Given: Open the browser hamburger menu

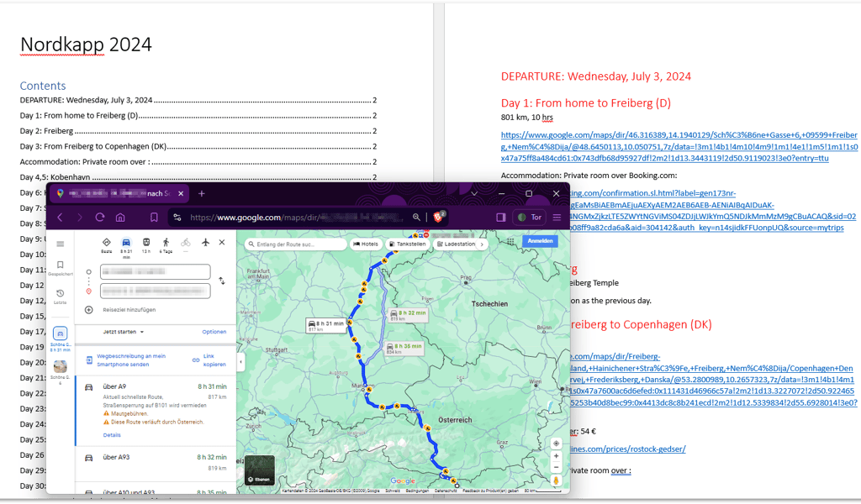Looking at the screenshot, I should (x=557, y=218).
